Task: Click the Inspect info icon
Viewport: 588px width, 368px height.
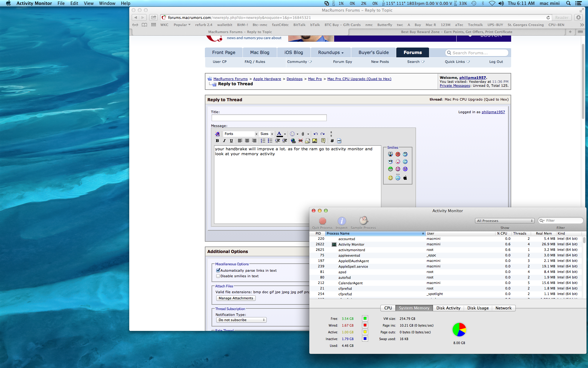Action: coord(341,221)
